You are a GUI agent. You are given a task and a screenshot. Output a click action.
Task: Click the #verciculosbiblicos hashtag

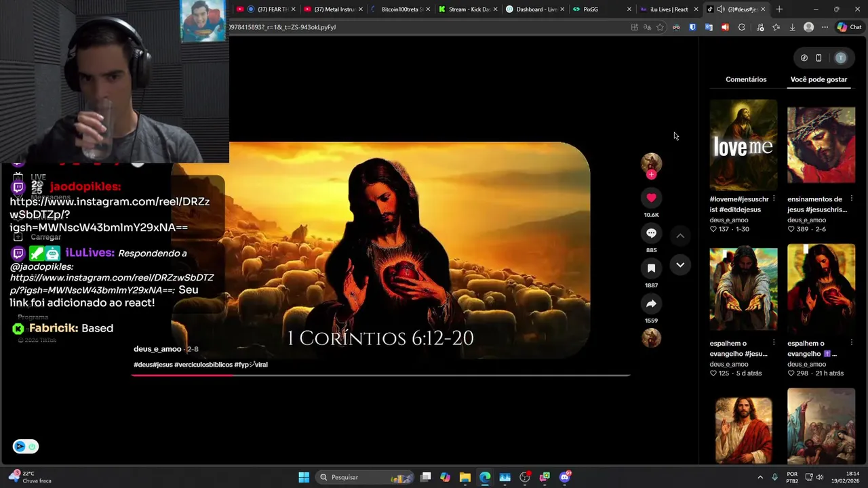click(x=203, y=365)
